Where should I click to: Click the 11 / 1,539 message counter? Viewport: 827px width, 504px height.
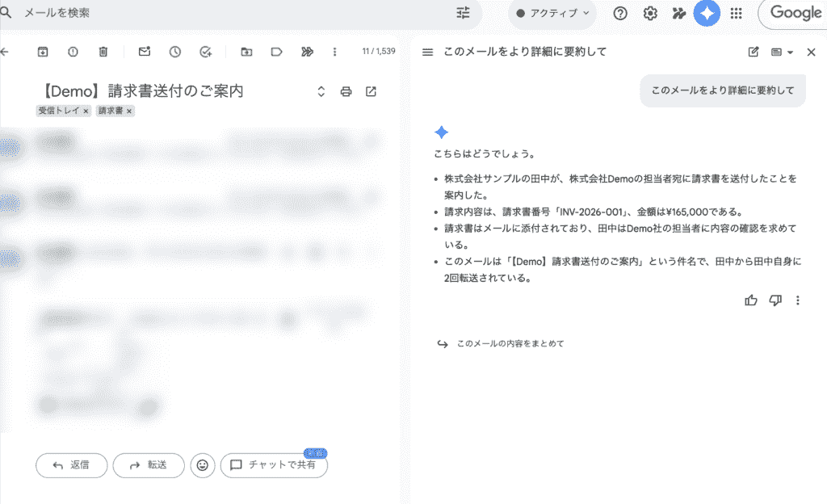(x=379, y=51)
